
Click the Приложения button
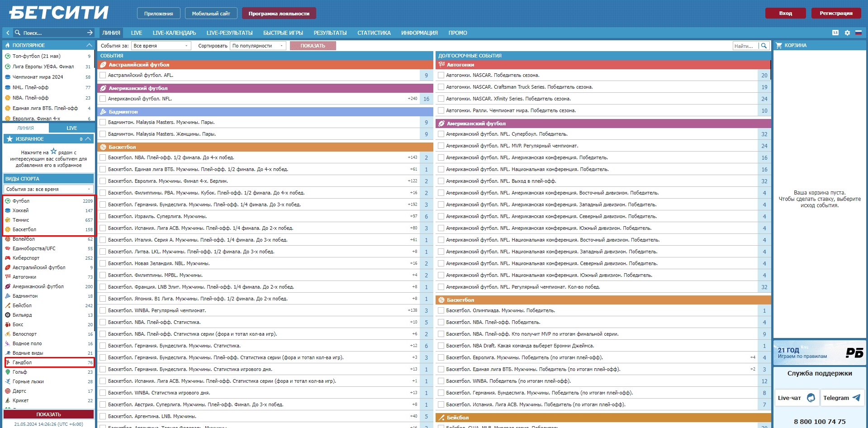159,14
